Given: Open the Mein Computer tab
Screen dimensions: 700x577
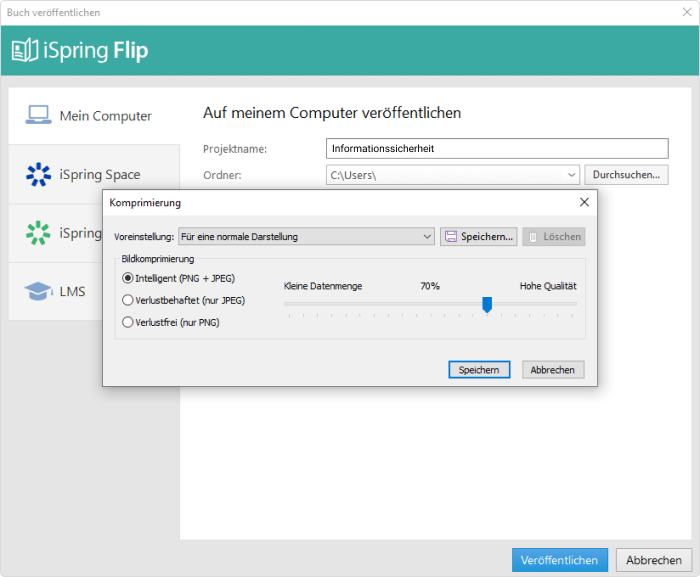Looking at the screenshot, I should coord(94,116).
